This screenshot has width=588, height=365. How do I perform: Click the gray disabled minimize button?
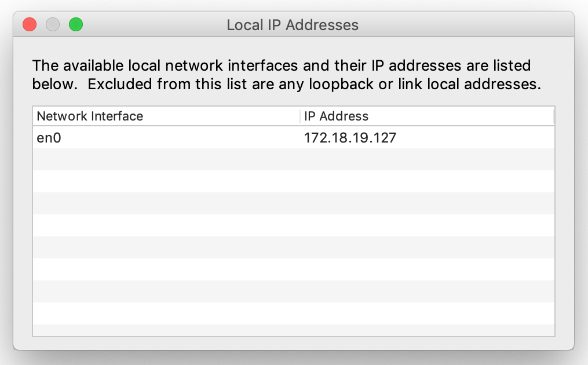53,25
